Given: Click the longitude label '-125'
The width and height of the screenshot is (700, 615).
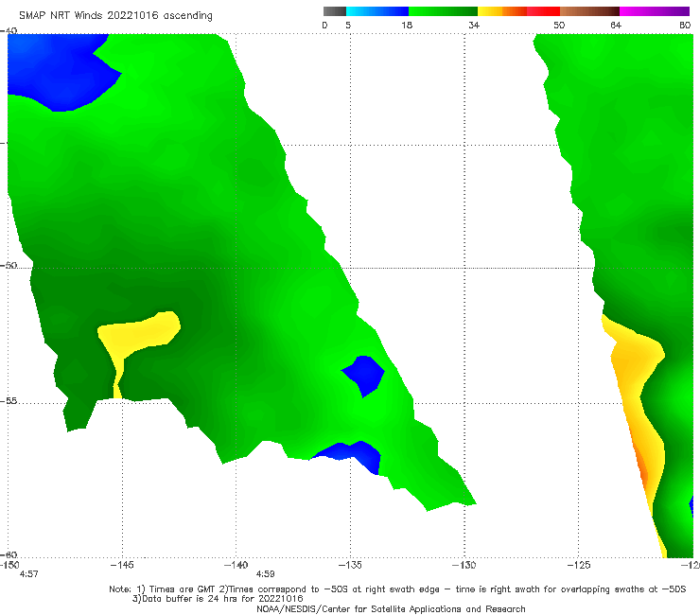Looking at the screenshot, I should pyautogui.click(x=579, y=565).
